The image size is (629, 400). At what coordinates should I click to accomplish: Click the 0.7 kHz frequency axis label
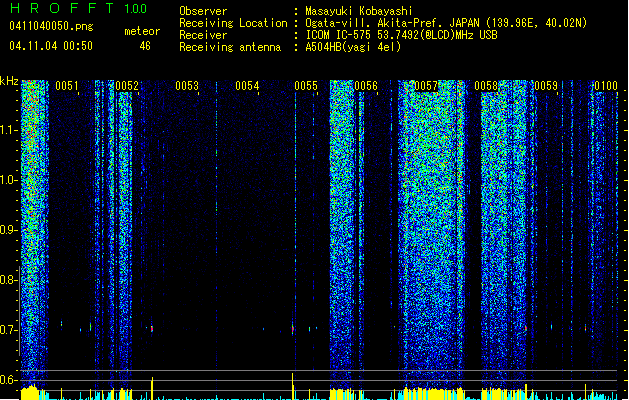(x=8, y=330)
